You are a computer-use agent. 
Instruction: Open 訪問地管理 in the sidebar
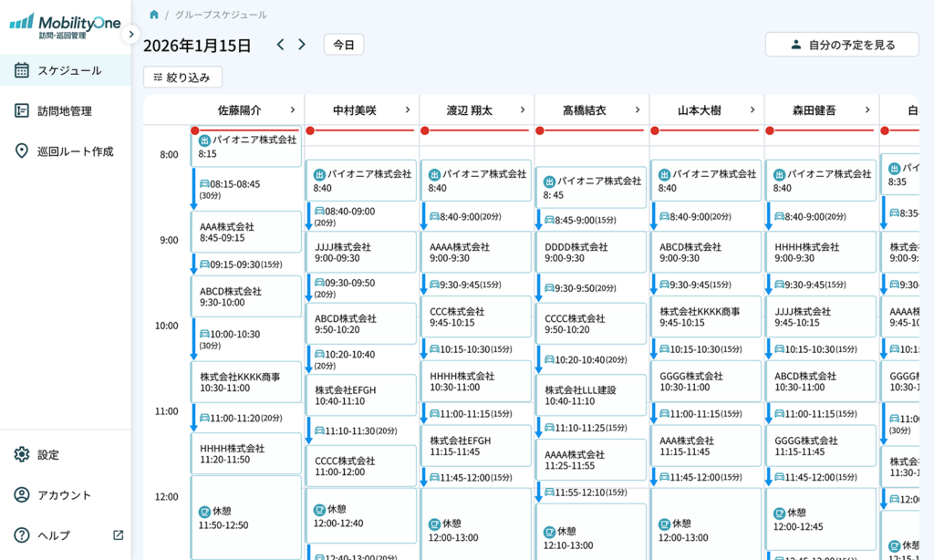click(x=66, y=111)
